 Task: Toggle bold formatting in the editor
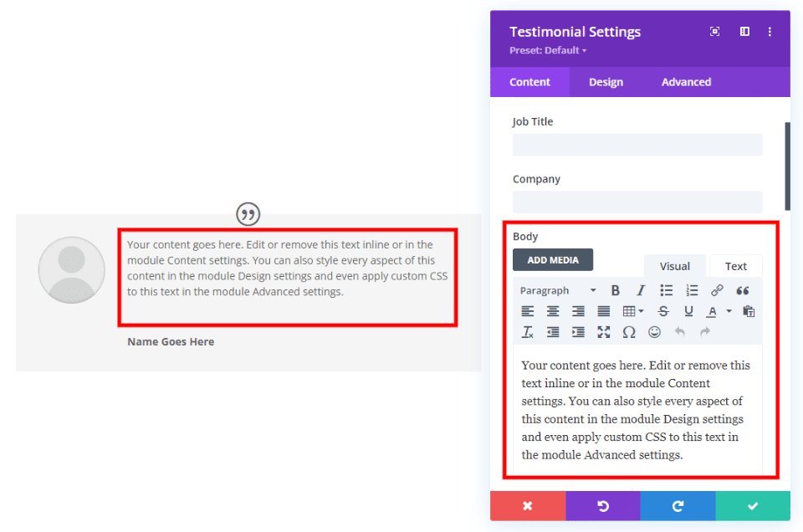[615, 289]
